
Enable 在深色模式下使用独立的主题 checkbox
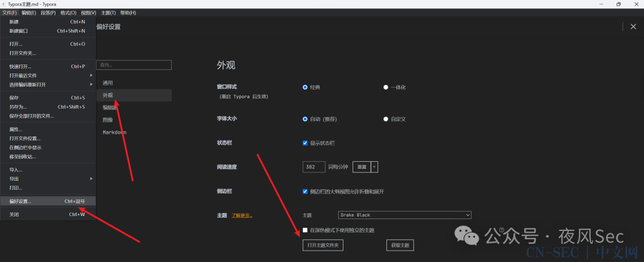305,230
